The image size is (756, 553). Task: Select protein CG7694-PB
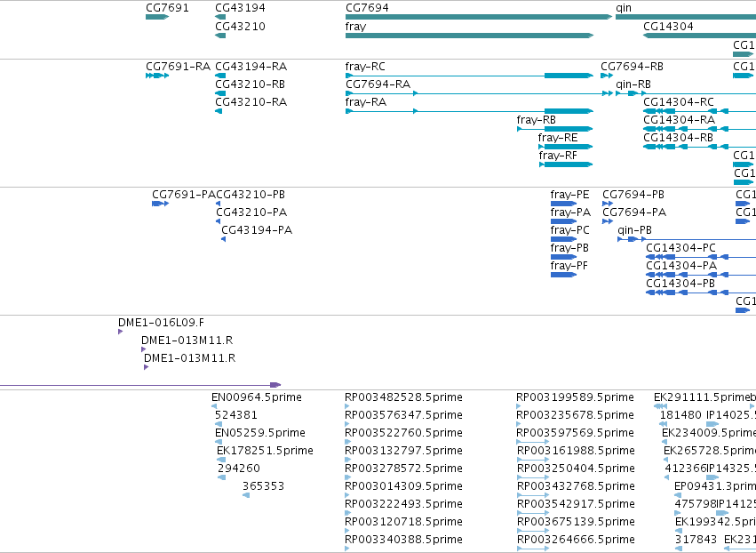633,195
